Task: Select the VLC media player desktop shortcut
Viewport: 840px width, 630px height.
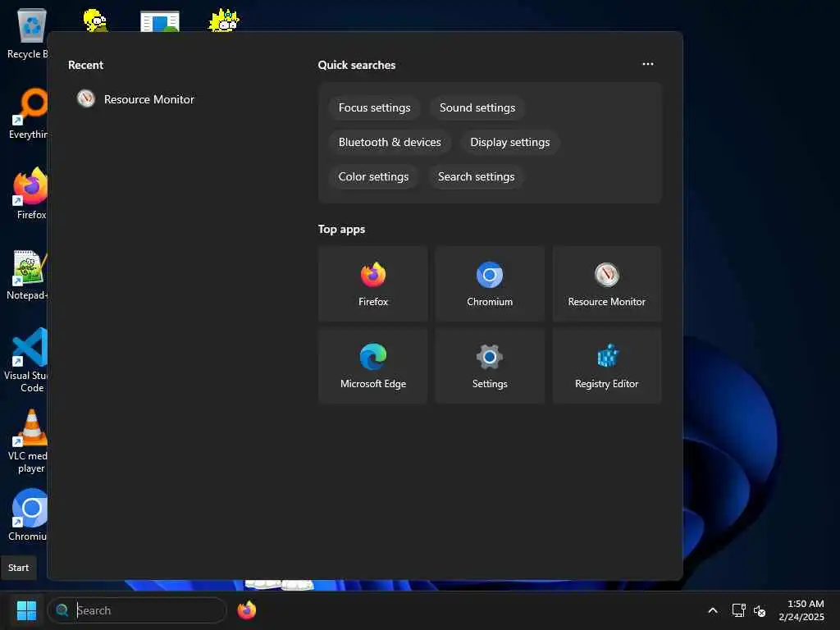Action: tap(28, 441)
